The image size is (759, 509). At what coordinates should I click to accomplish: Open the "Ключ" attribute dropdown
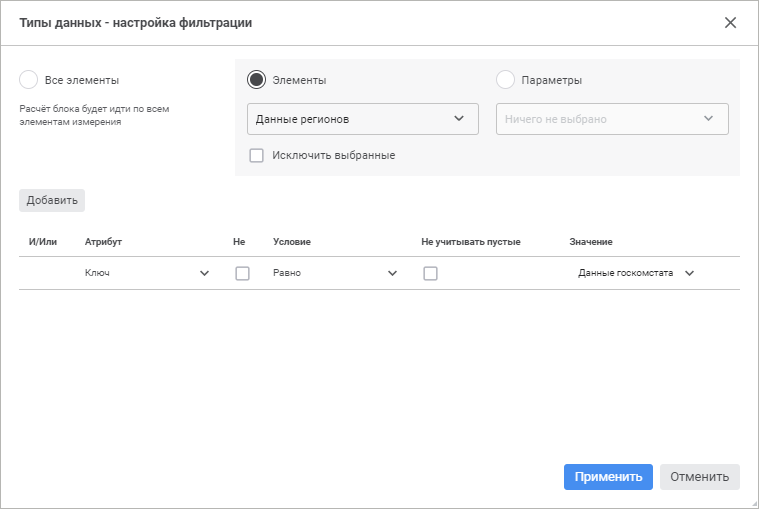click(147, 273)
